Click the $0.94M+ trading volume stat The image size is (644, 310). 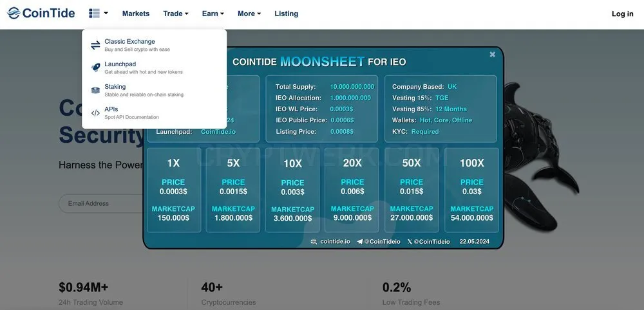point(91,294)
